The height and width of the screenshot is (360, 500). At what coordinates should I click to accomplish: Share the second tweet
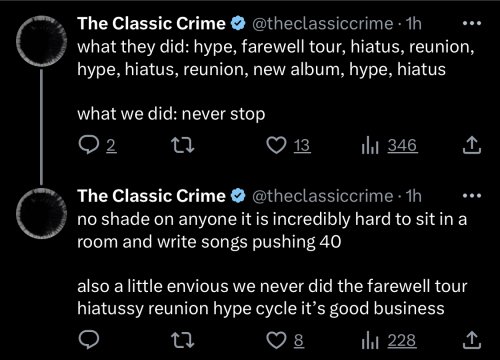point(472,340)
